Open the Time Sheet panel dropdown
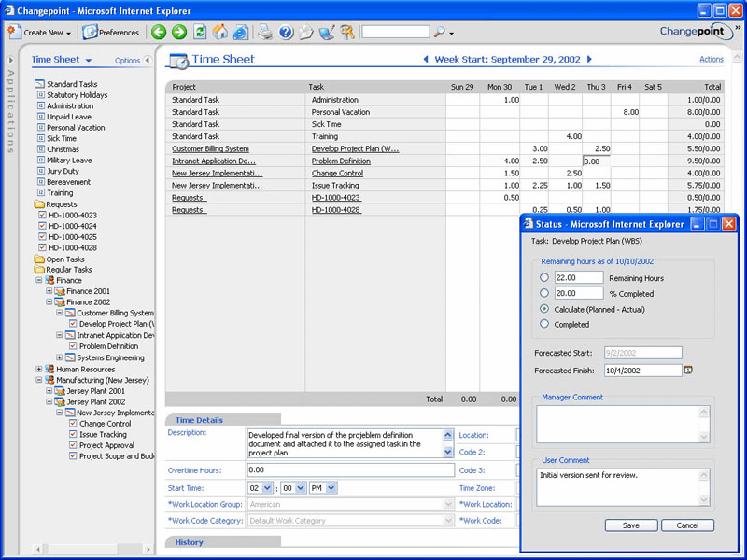 (89, 61)
